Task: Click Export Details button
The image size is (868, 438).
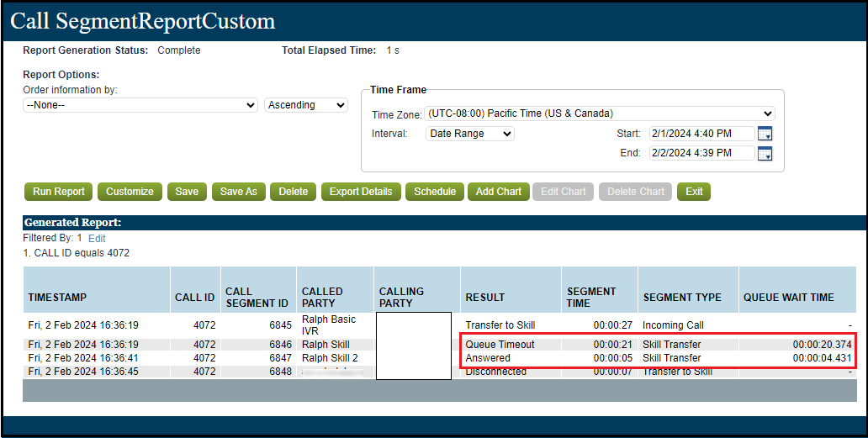Action: coord(361,192)
